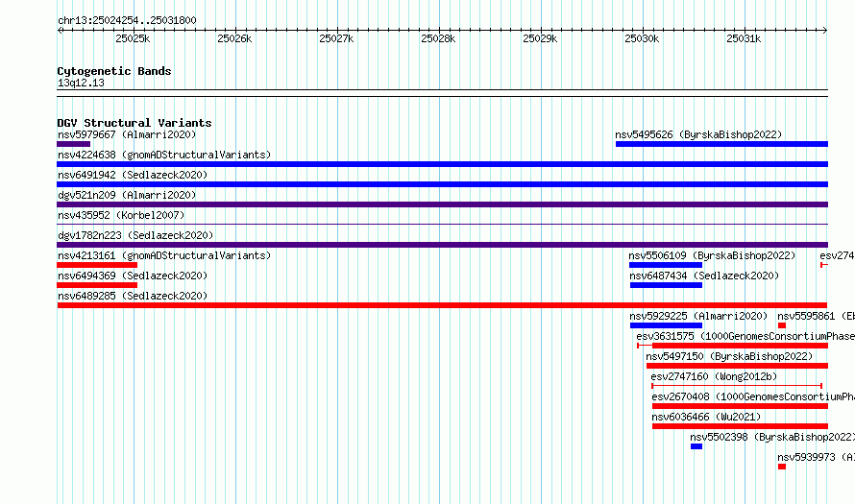Screen dimensions: 855x504
Task: Click the nsv5979667 (Almarri2020) purple variant bar
Action: click(74, 144)
